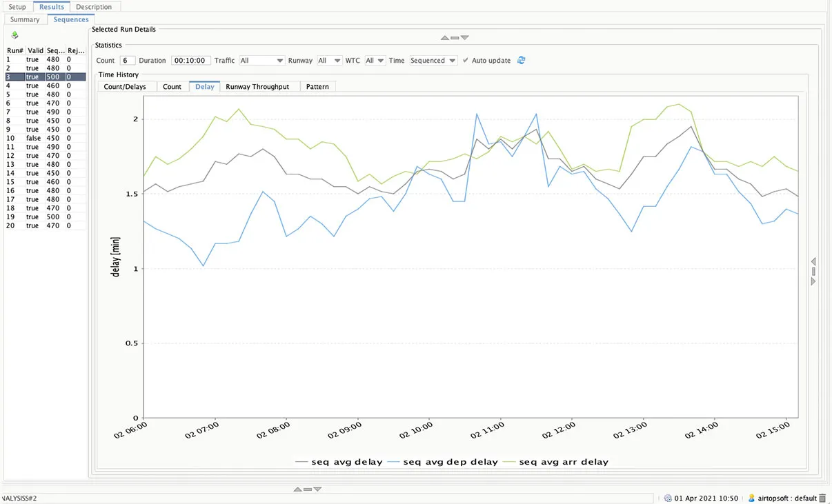Select the Sequences sub-tab

(71, 19)
